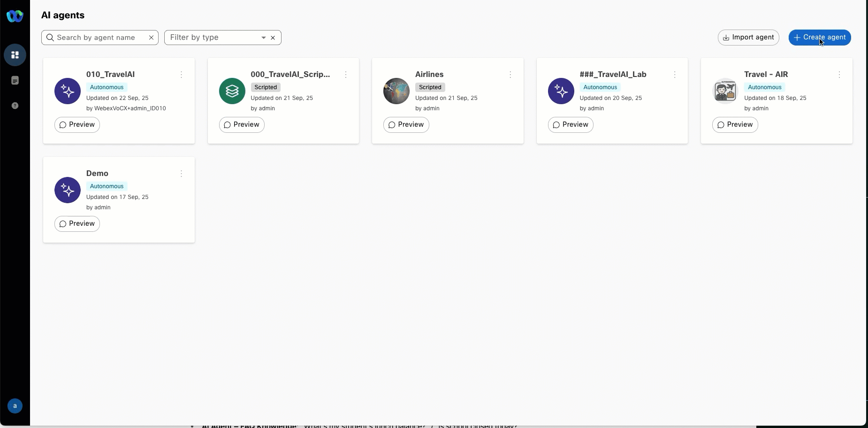The image size is (868, 428).
Task: Click the Create agent button
Action: (x=819, y=38)
